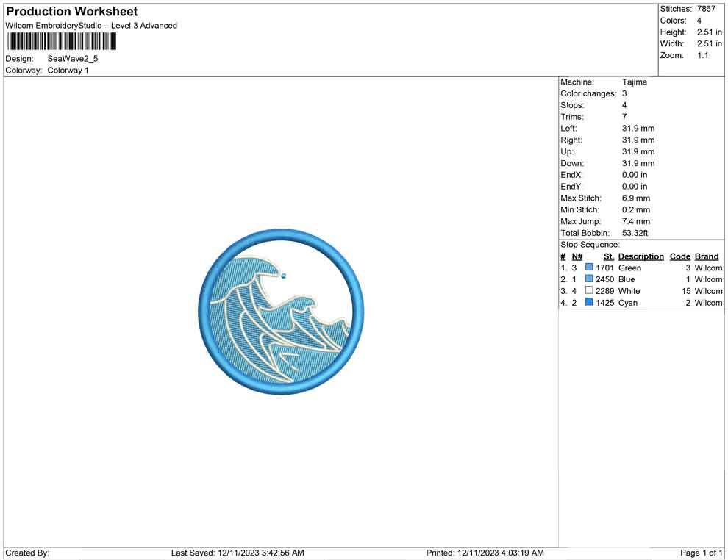Click the Brand column header
This screenshot has width=728, height=560.
pos(707,256)
